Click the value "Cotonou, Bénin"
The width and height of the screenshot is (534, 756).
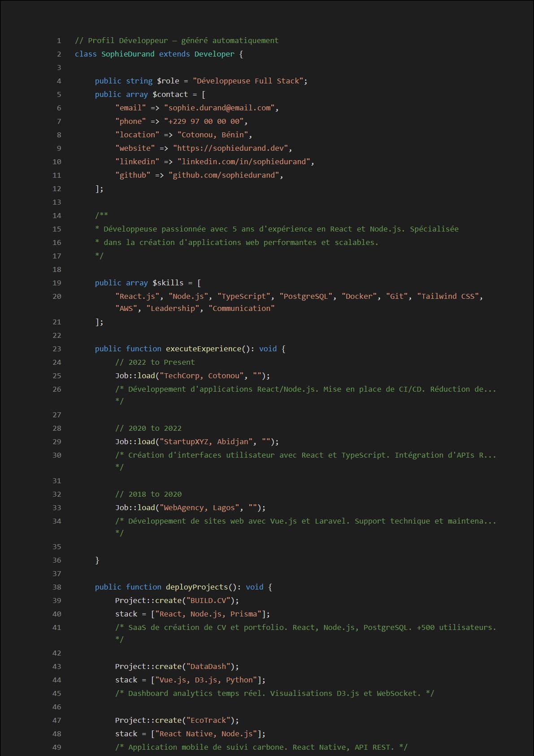point(213,135)
